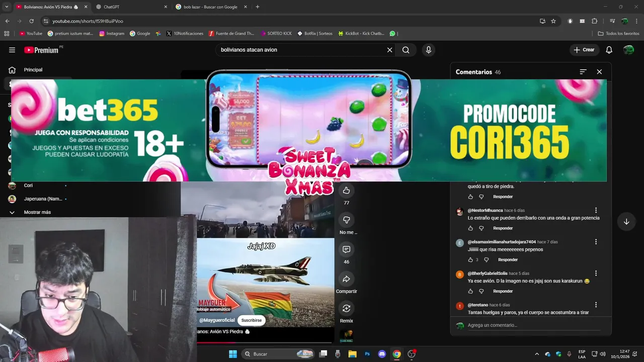Screen dimensions: 644x362
Task: Add a comment in Agrega un comentario field
Action: click(533, 325)
